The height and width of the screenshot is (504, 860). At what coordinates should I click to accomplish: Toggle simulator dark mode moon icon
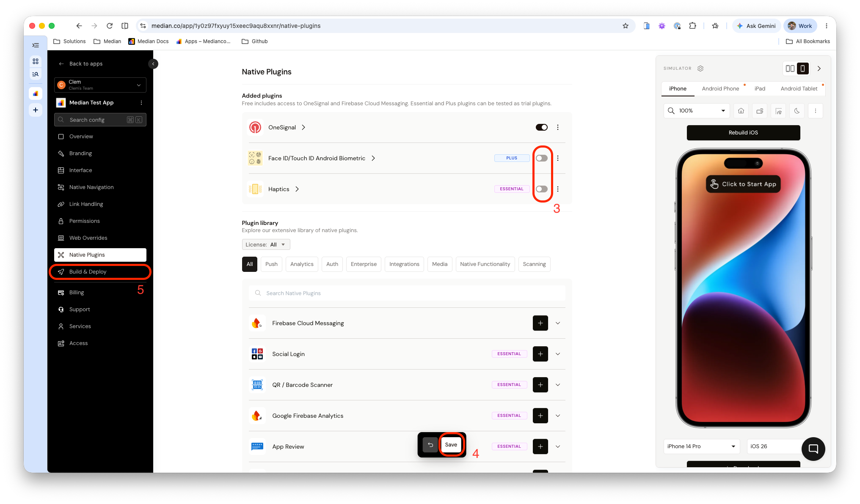tap(797, 111)
